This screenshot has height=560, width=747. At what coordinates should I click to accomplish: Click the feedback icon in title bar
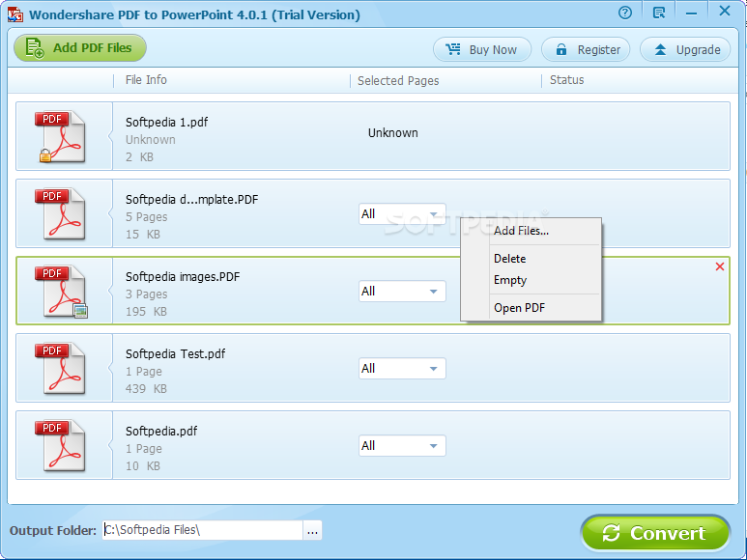tap(659, 13)
